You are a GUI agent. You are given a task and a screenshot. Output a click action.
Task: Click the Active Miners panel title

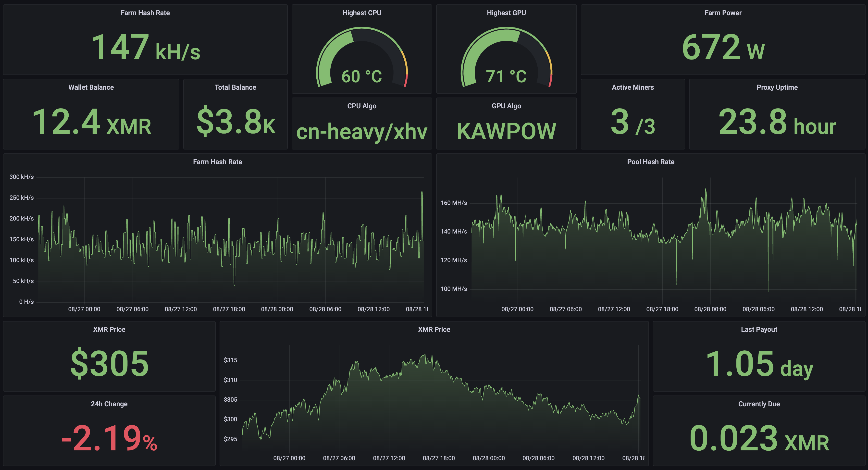pos(632,87)
